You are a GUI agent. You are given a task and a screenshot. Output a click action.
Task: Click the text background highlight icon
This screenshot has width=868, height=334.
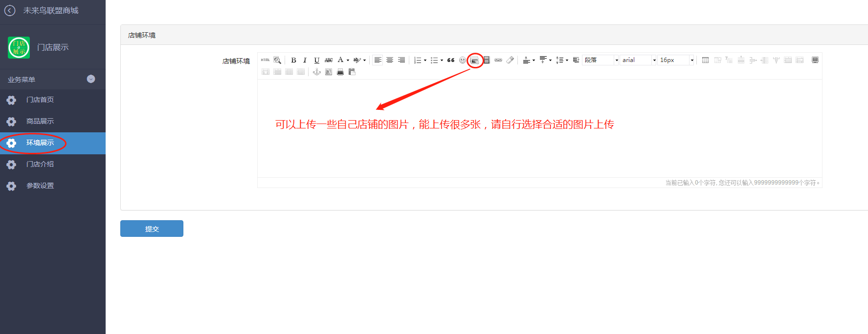(357, 60)
